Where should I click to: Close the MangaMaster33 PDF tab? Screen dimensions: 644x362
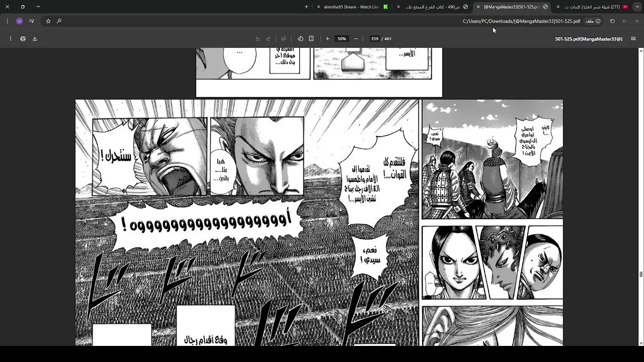[478, 7]
